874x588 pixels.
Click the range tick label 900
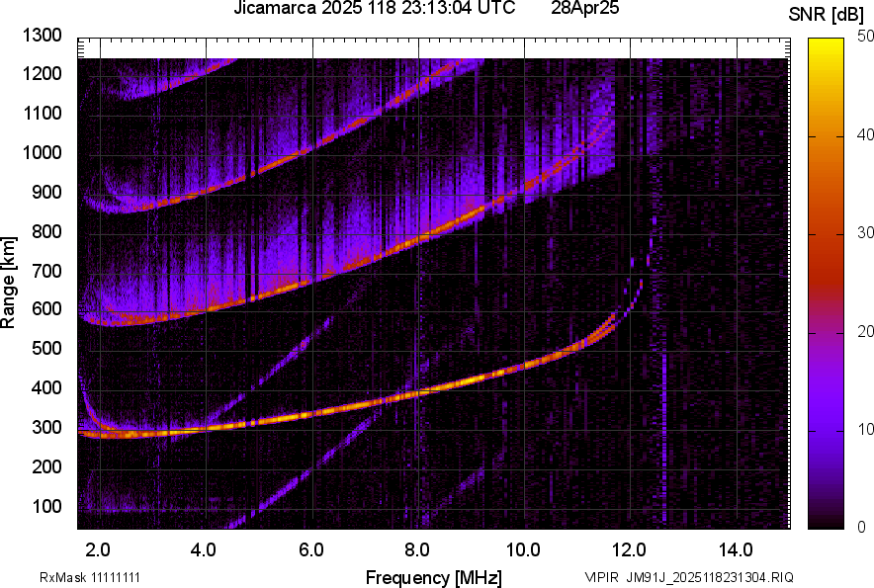click(46, 192)
